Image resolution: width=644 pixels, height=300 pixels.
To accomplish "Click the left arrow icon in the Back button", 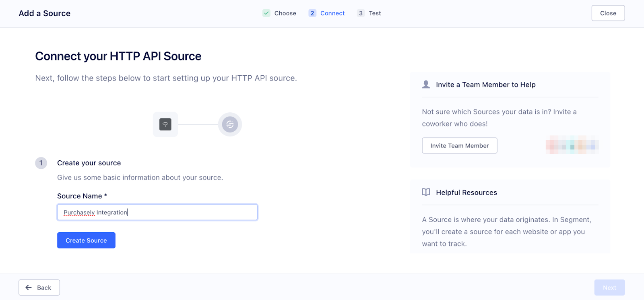I will (29, 288).
